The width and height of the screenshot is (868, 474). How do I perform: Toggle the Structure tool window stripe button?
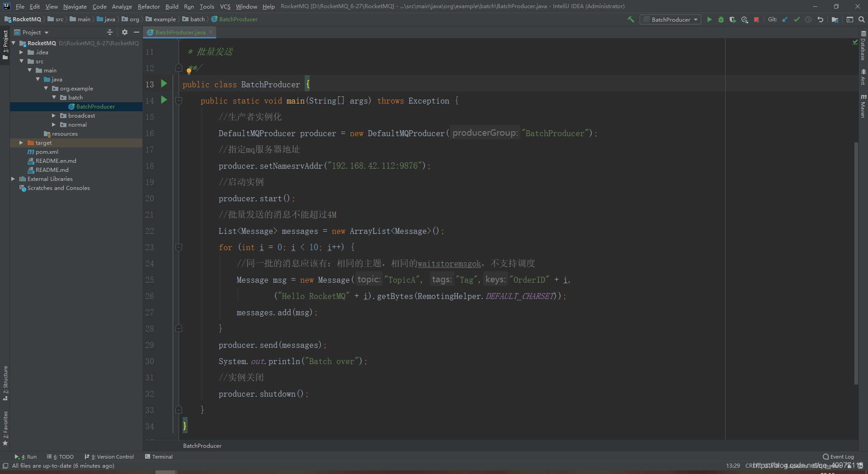click(5, 384)
